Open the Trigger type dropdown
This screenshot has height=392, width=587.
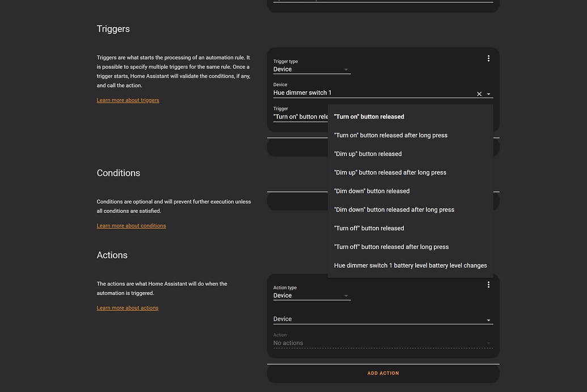311,69
